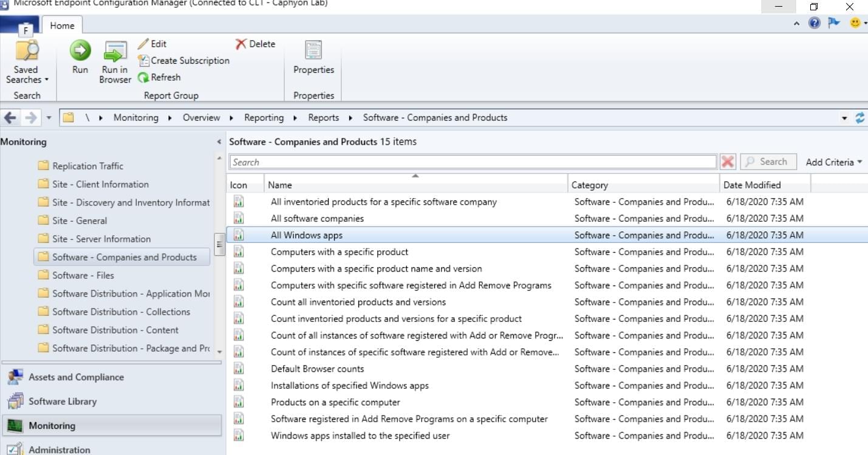
Task: Open the Help question mark icon
Action: [813, 23]
